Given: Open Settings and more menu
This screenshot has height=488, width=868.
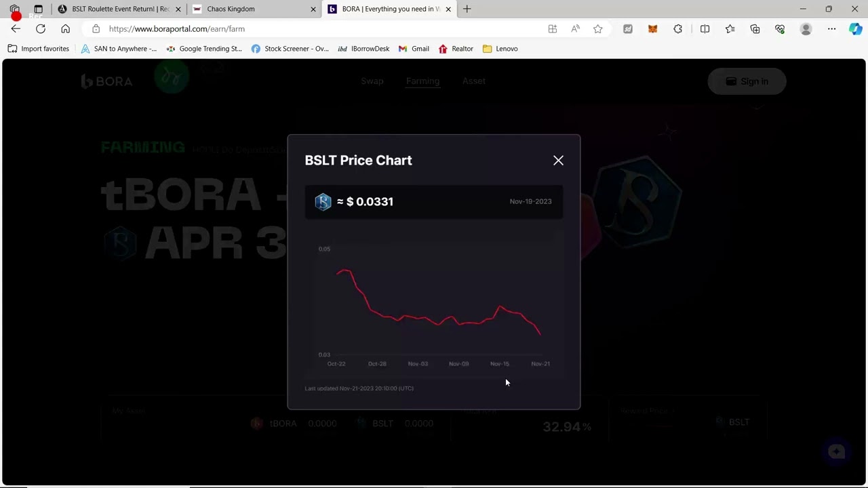Looking at the screenshot, I should click(x=831, y=28).
